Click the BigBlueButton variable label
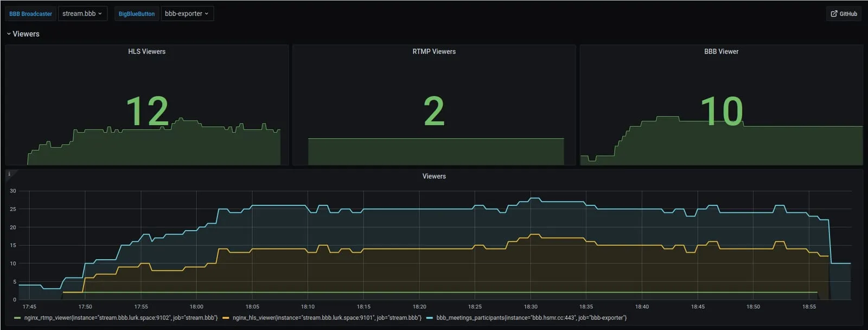 click(137, 14)
